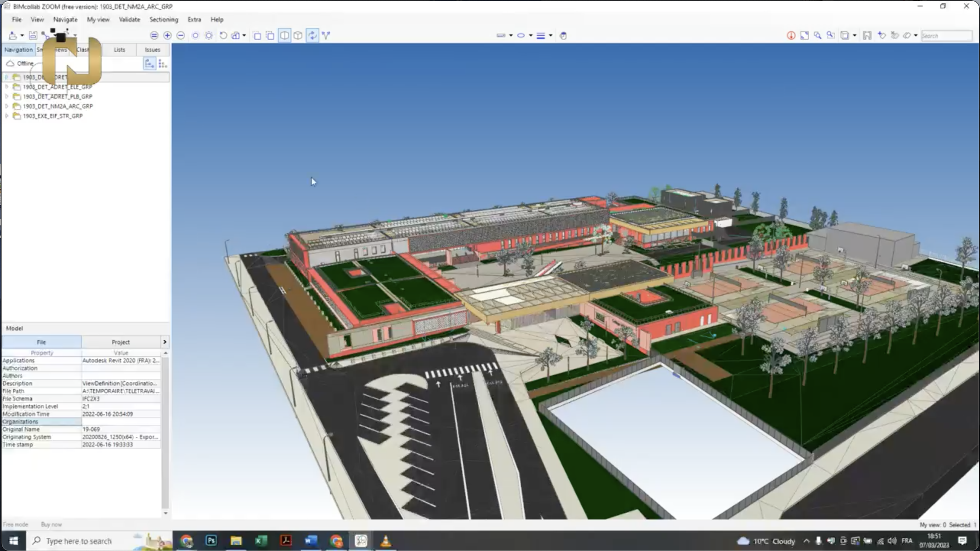Click the zoom in plus icon
This screenshot has width=980, height=551.
167,36
